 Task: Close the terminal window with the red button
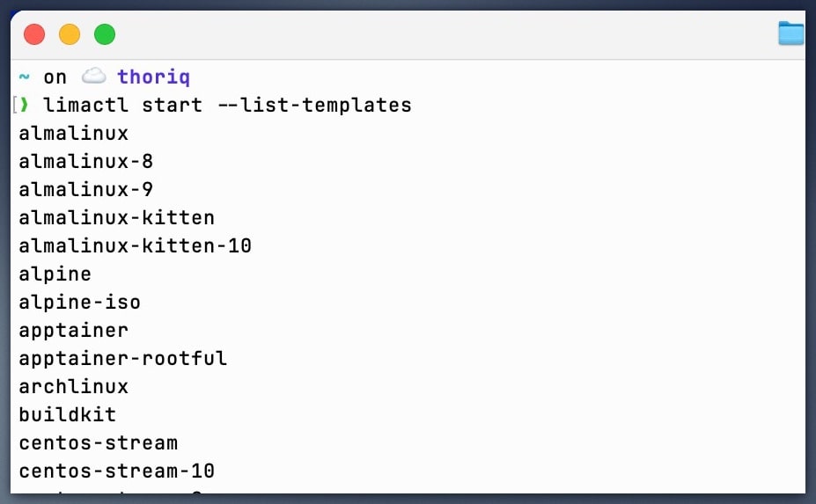34,35
